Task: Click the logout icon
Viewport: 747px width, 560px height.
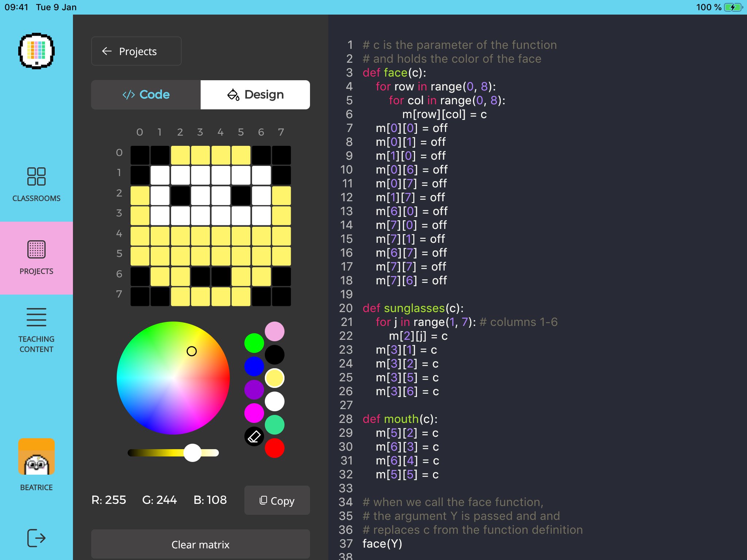Action: point(36,538)
